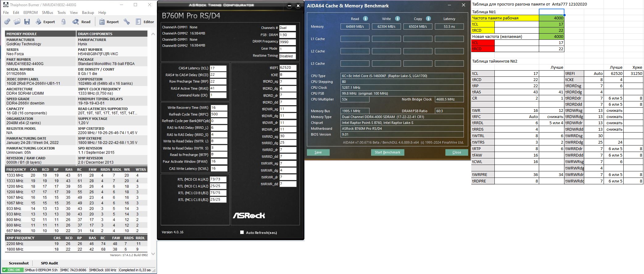Click the wrench tool icon
Viewport: 644px width, 274px height.
coord(127,22)
